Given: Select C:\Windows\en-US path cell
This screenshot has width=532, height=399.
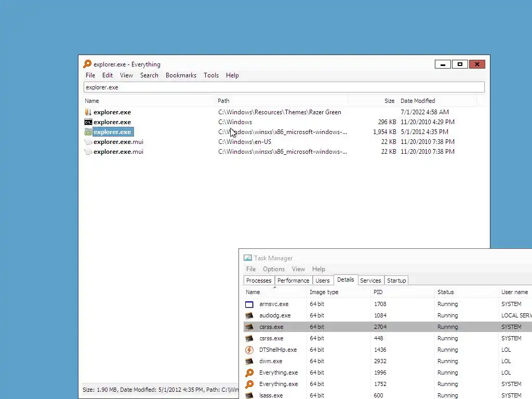Looking at the screenshot, I should 245,141.
